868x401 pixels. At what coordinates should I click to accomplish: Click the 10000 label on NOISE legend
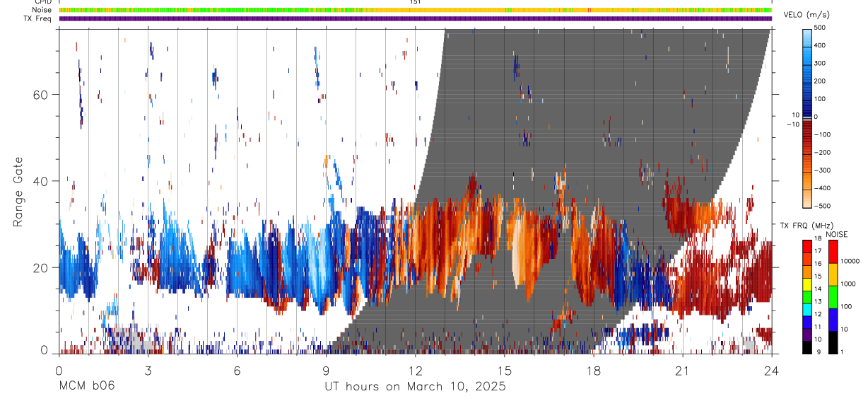click(850, 261)
